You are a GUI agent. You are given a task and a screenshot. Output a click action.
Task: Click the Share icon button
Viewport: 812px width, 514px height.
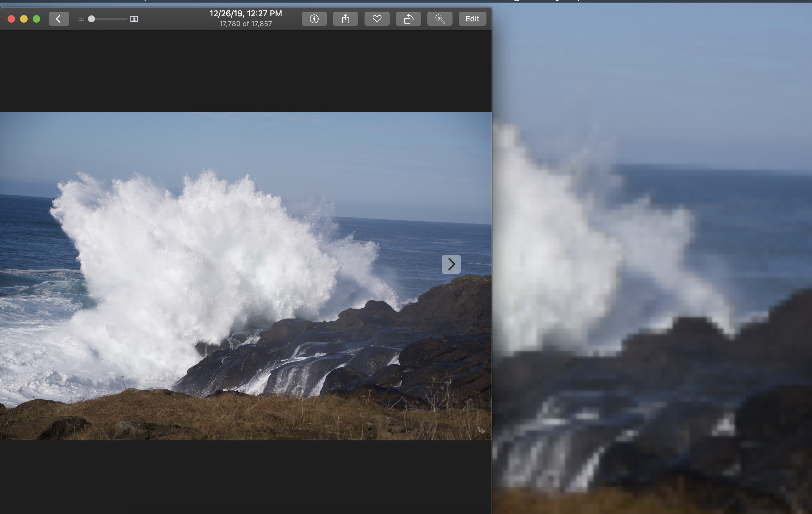(x=345, y=19)
